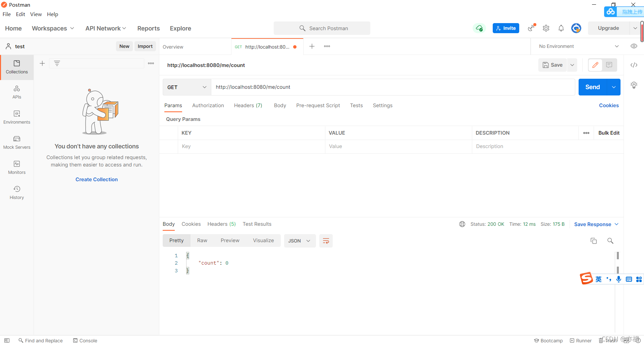Open the Edit menu

tap(20, 14)
